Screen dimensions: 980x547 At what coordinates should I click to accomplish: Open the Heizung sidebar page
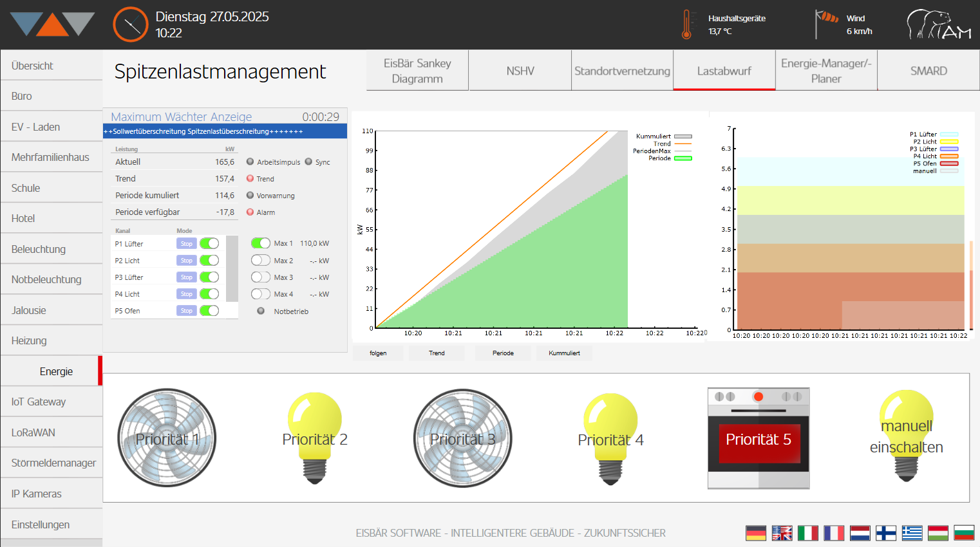[x=52, y=340]
